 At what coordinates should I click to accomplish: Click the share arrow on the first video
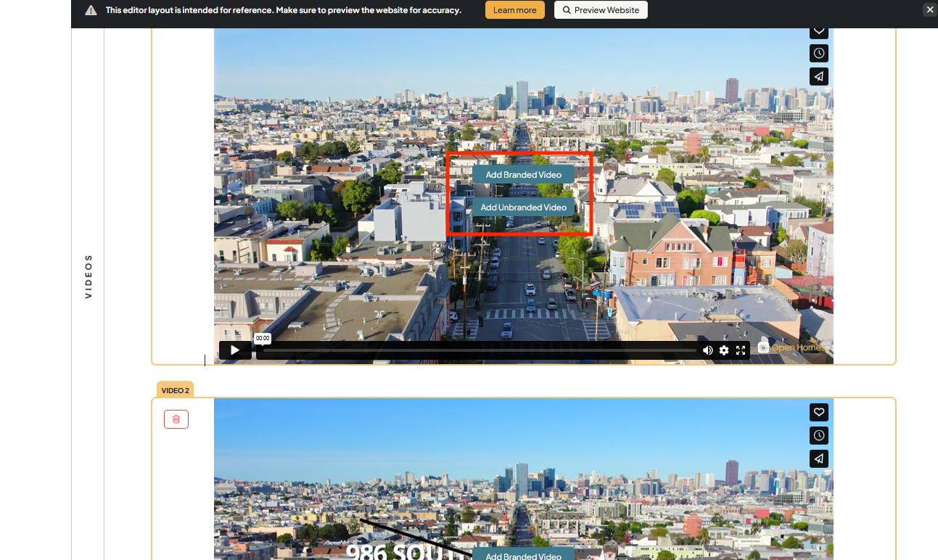[x=818, y=76]
